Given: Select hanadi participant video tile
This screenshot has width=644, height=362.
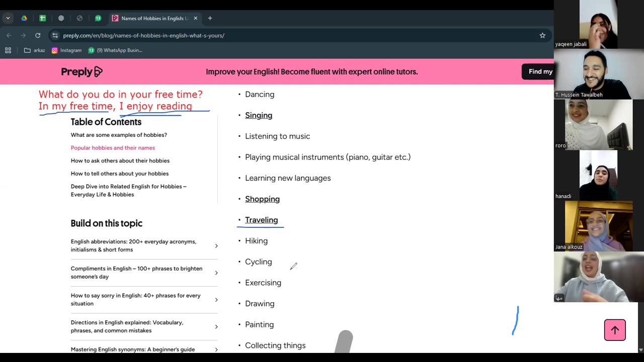Looking at the screenshot, I should 599,175.
